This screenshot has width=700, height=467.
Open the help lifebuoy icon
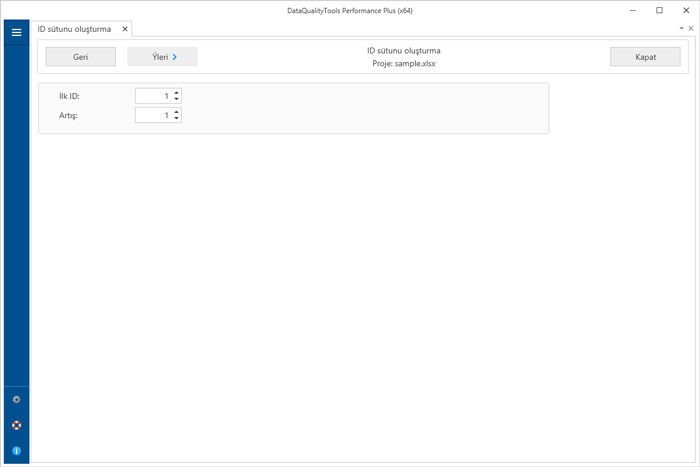tap(17, 425)
